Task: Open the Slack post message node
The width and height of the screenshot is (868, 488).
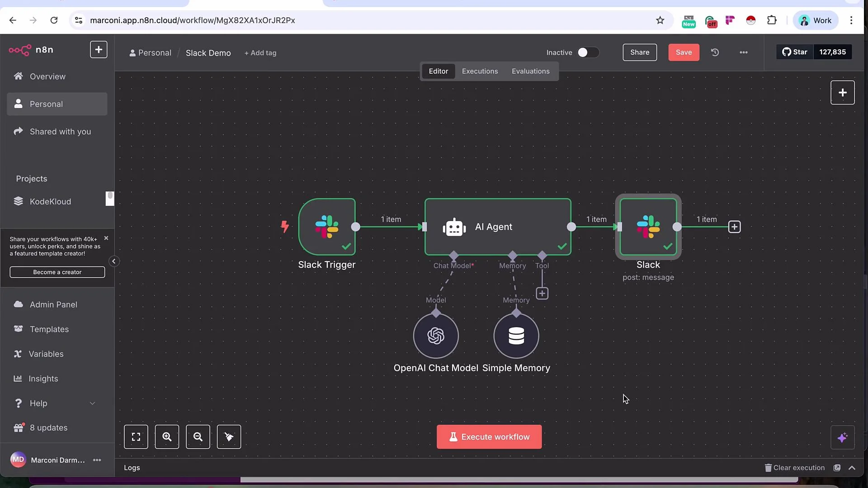Action: pos(648,227)
